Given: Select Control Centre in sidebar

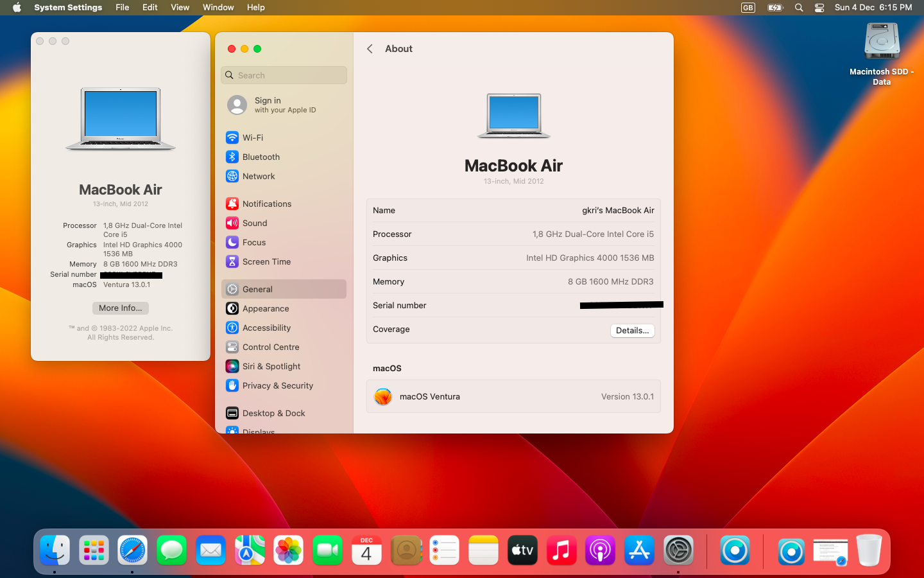Looking at the screenshot, I should 270,347.
